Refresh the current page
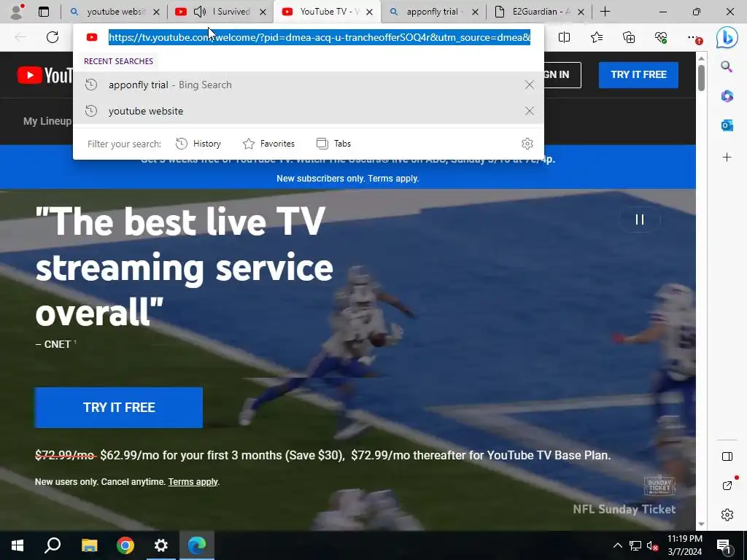Image resolution: width=747 pixels, height=560 pixels. coord(53,37)
